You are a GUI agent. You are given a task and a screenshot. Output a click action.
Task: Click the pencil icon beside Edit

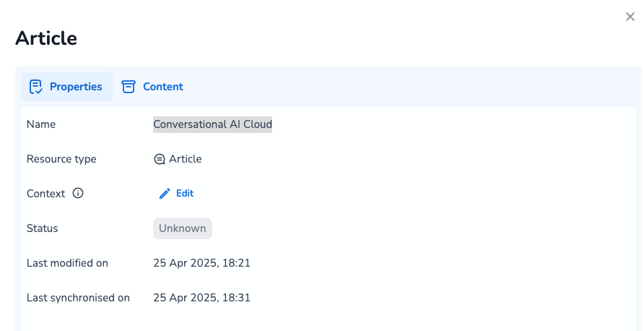coord(165,194)
